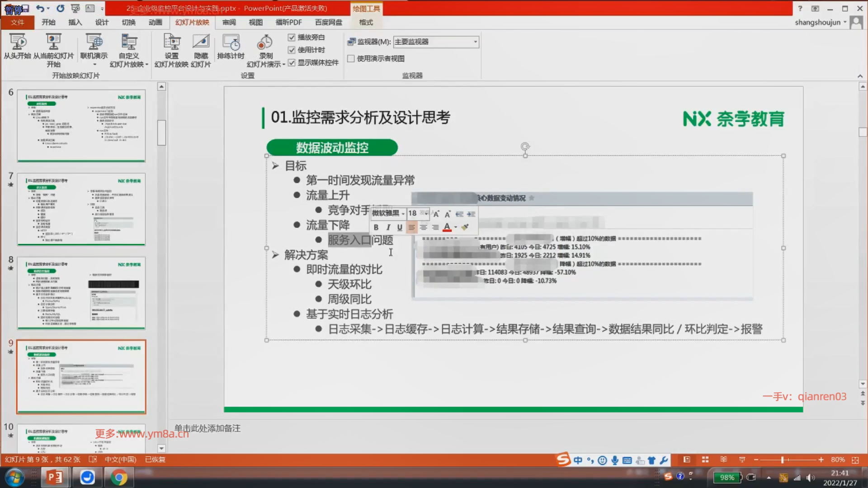This screenshot has height=488, width=868.
Task: Uncheck the 播放旁白 checkbox
Action: tap(292, 38)
